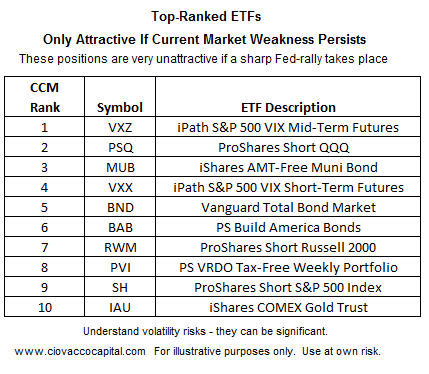Select the PVI symbol cell

pos(120,267)
